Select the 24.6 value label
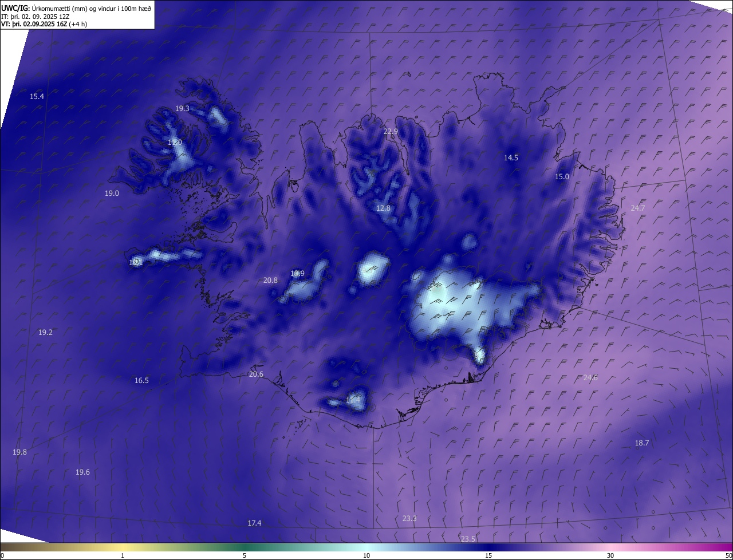 [590, 377]
